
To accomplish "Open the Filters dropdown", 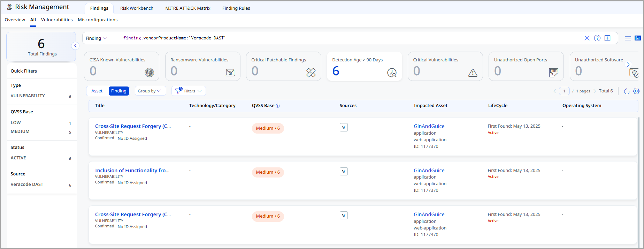I will (189, 91).
